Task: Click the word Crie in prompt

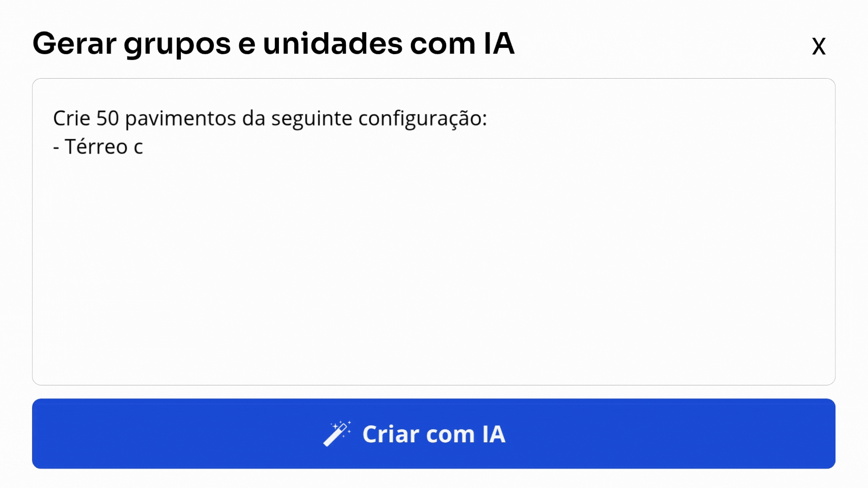Action: pos(71,118)
